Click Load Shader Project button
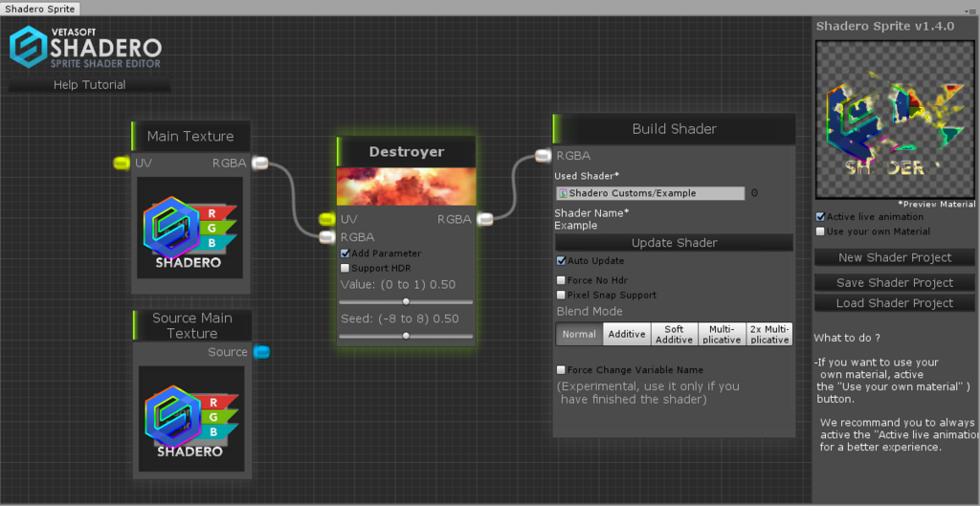 (895, 303)
